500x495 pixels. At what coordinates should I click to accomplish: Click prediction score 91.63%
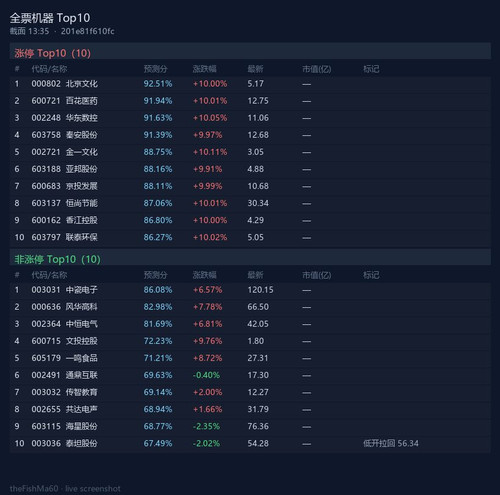[x=158, y=118]
